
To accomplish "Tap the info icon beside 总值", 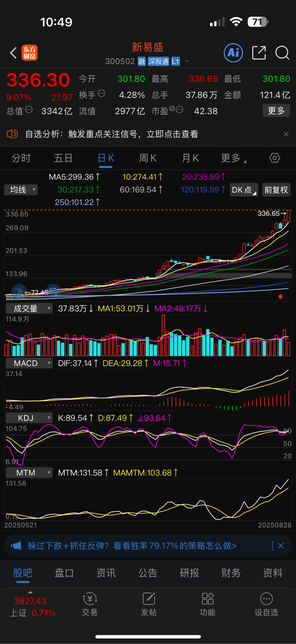I will [x=29, y=110].
